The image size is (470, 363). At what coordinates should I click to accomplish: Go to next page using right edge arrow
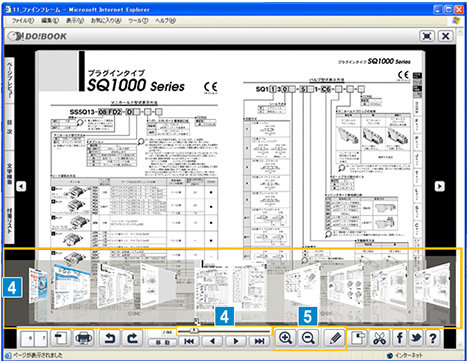click(440, 186)
